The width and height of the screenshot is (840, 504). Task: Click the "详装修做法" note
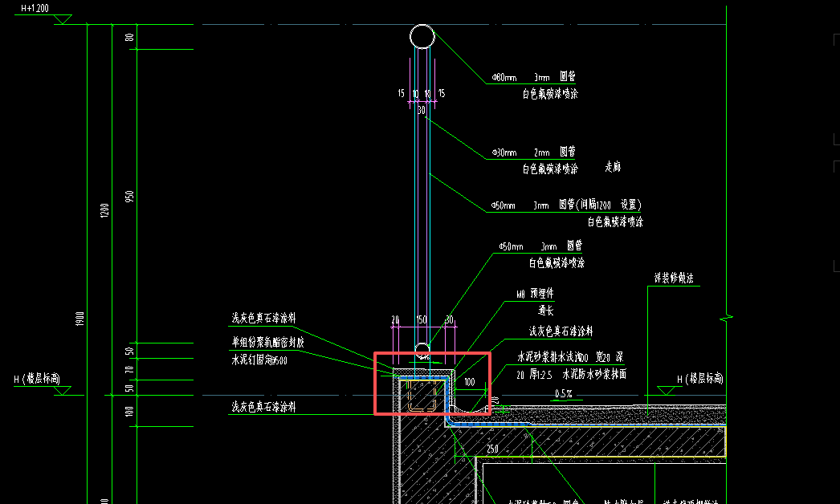pos(674,278)
